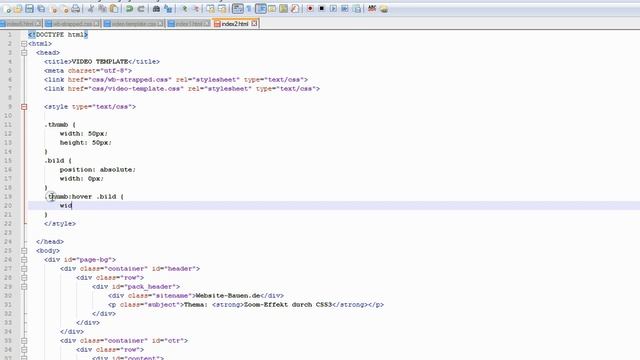The width and height of the screenshot is (640, 360).
Task: Close the index2.html tab
Action: [x=254, y=24]
